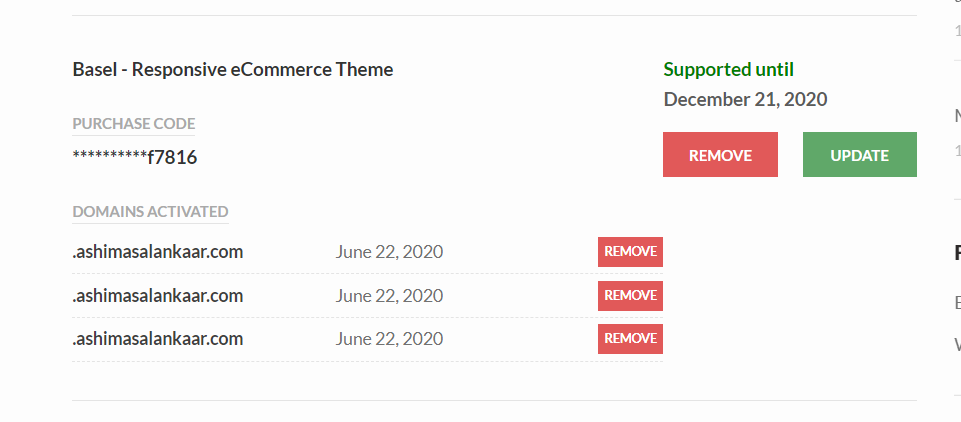Select the Basel - Responsive eCommerce Theme title
This screenshot has height=422, width=961.
233,70
